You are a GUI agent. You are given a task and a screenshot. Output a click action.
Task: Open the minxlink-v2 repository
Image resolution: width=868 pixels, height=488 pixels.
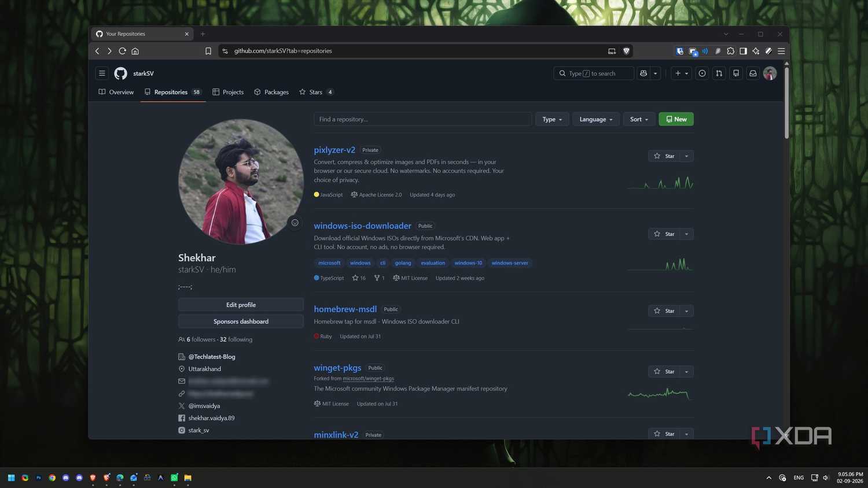tap(336, 435)
